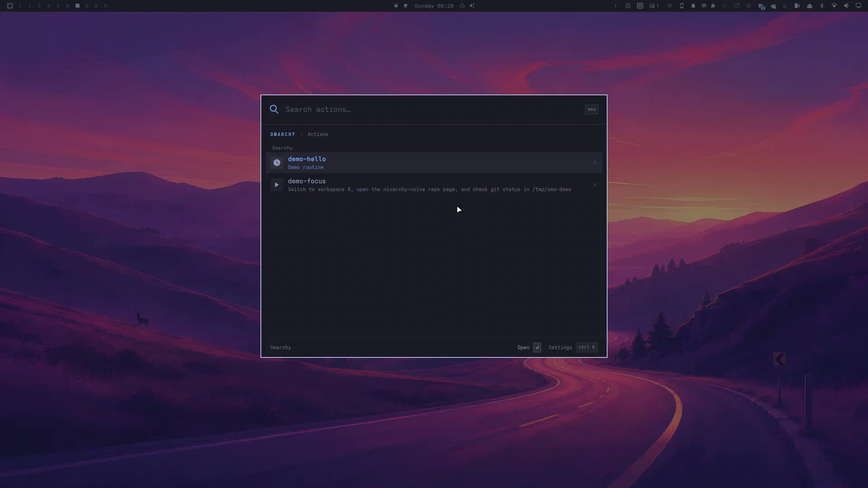Click the phone device tray icon
Screen dimensions: 868x488
point(682,6)
